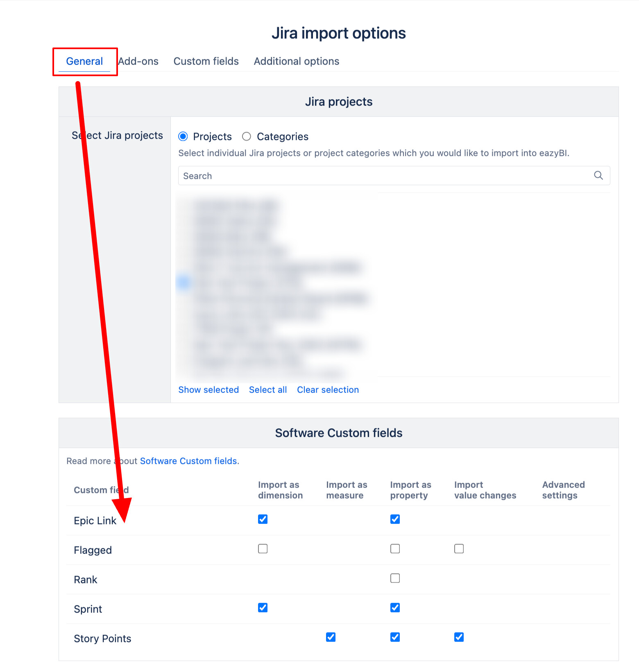Screen dimensions: 639x672
Task: Open the Custom fields tab
Action: 206,61
